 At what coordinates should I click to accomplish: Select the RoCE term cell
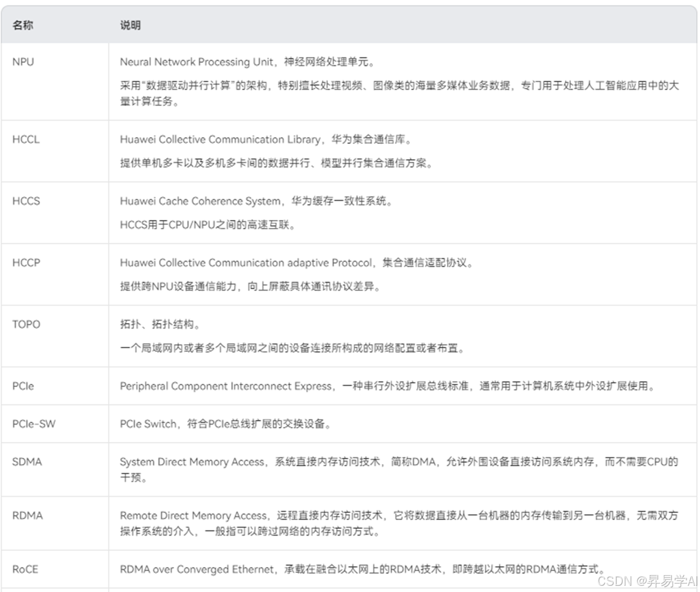tap(24, 569)
